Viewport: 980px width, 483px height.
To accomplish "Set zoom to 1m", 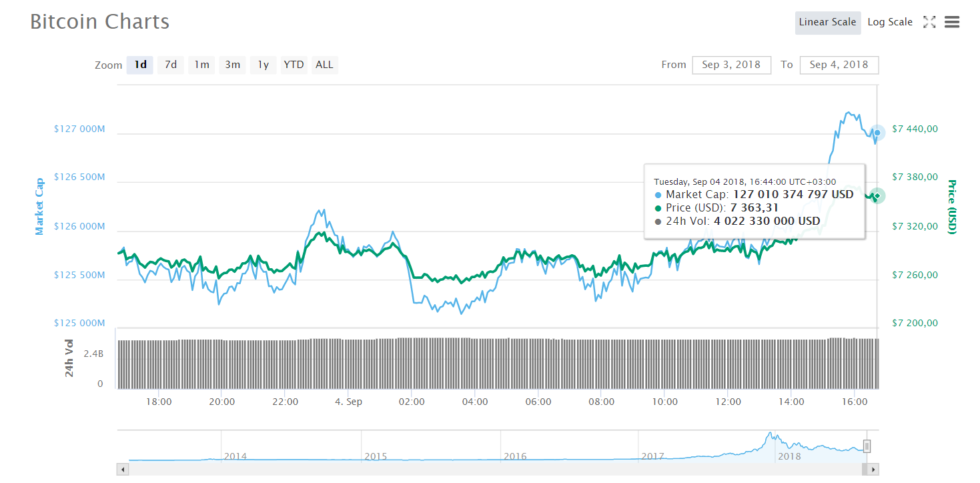I will [201, 65].
